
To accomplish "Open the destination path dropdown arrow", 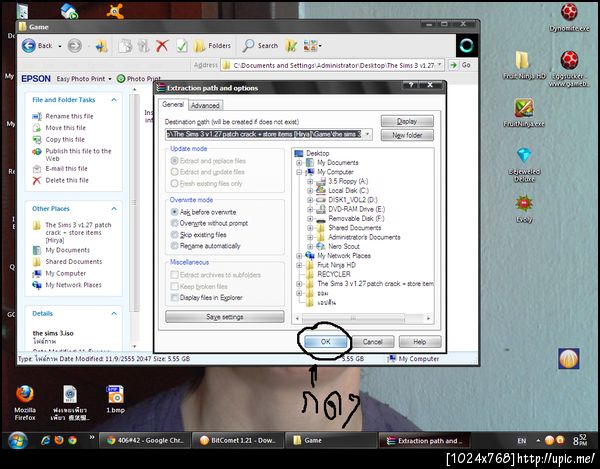I will [x=367, y=134].
